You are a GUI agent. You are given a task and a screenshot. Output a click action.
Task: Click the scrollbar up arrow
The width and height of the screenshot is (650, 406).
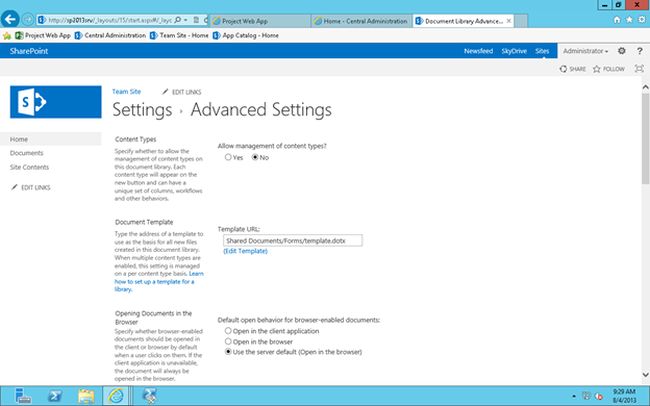[x=645, y=87]
